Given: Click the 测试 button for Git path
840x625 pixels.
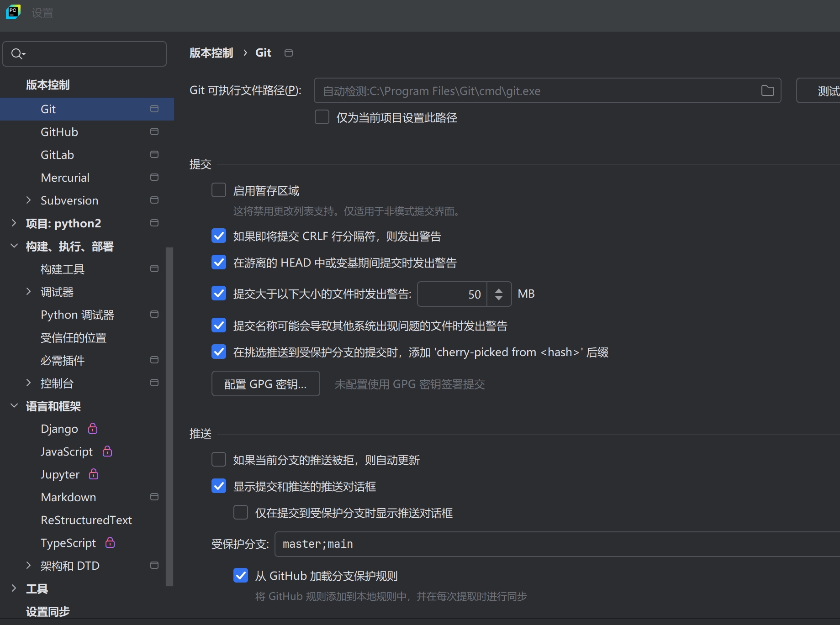Looking at the screenshot, I should [819, 90].
